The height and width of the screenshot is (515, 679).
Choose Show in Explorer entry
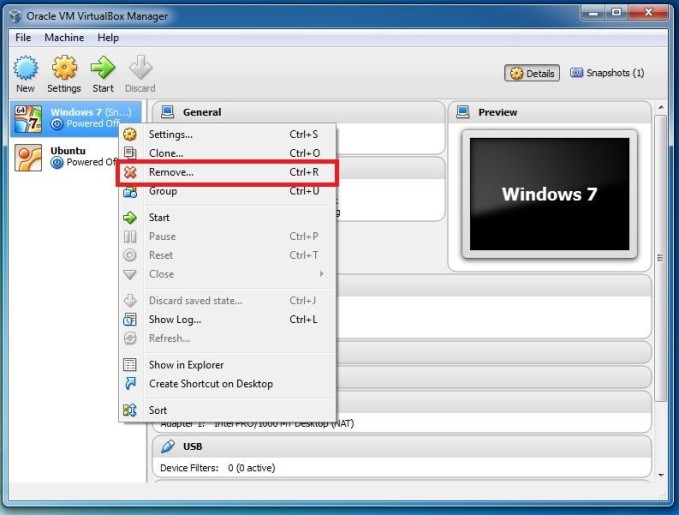click(227, 365)
